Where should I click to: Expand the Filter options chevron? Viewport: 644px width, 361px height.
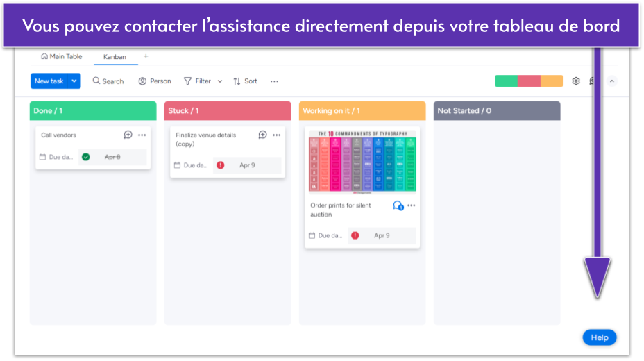pyautogui.click(x=220, y=81)
